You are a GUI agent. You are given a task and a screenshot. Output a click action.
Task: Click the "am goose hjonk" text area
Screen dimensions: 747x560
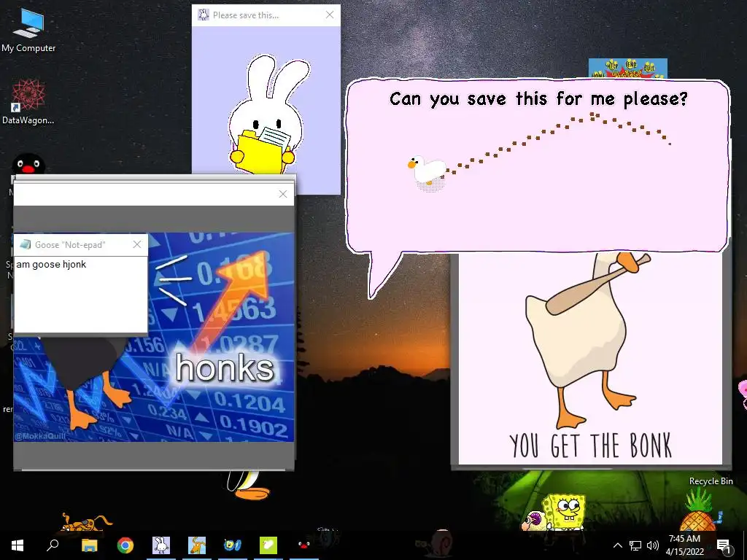click(81, 295)
